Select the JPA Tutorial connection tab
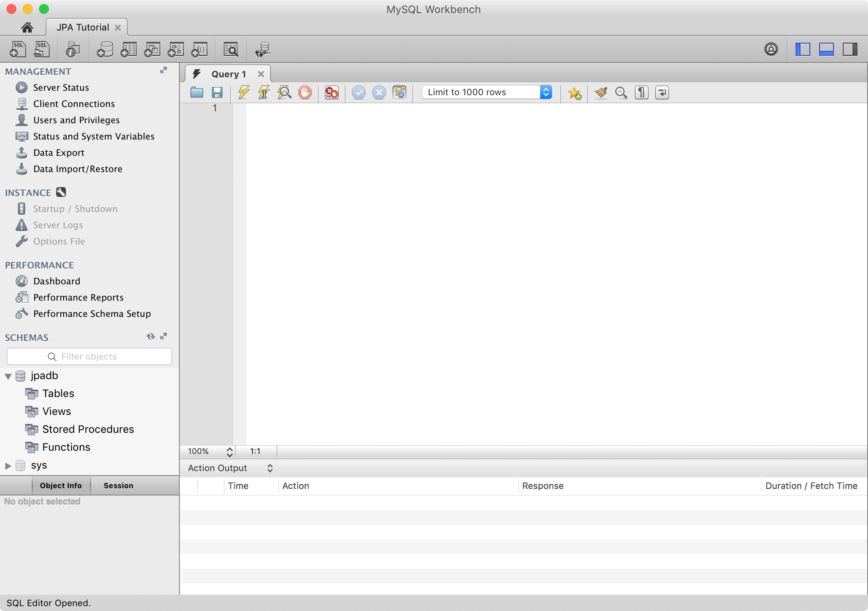 click(83, 27)
